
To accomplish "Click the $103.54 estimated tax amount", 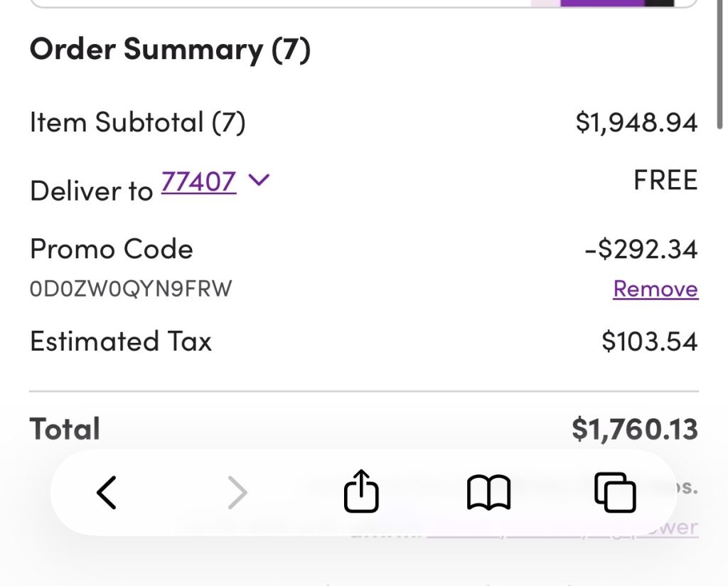I will click(x=649, y=341).
